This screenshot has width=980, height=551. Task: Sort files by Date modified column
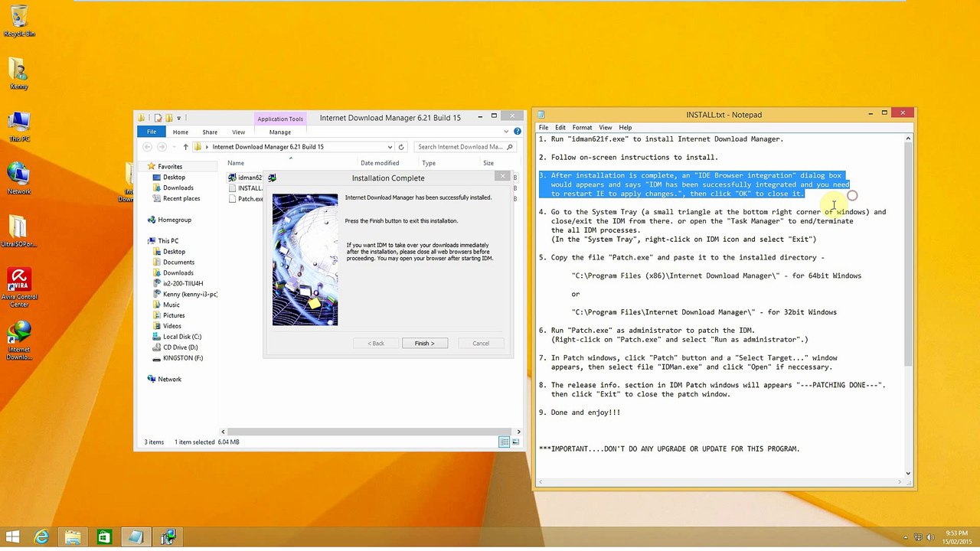[380, 163]
